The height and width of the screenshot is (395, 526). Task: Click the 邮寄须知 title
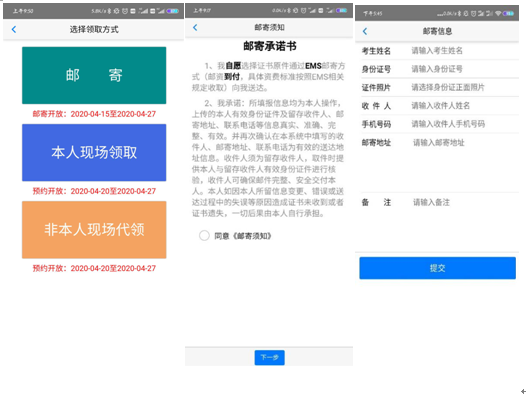[269, 28]
